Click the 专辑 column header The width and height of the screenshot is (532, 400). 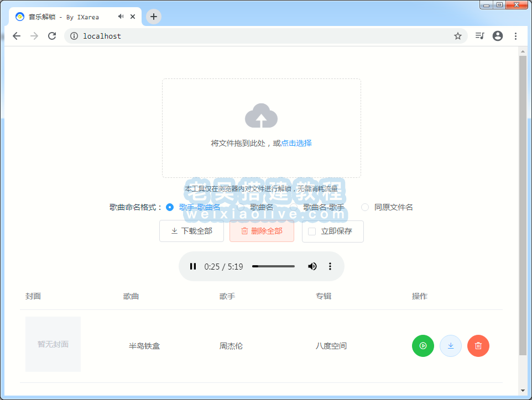[x=324, y=296]
